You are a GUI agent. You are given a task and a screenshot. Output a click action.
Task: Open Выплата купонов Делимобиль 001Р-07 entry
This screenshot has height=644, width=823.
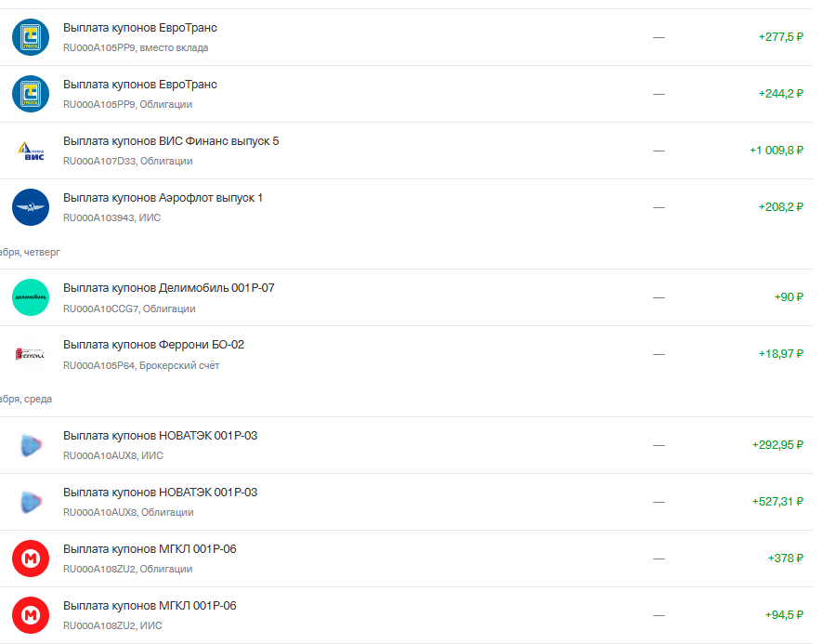point(168,288)
